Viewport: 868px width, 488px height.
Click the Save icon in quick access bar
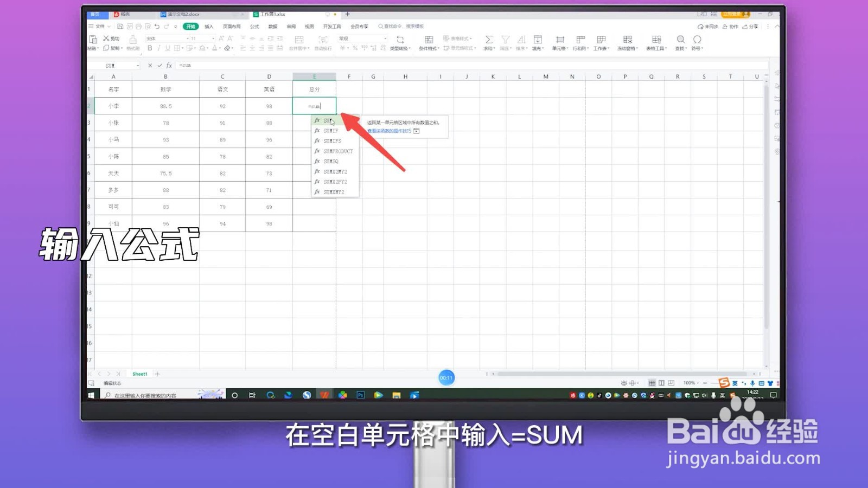click(120, 26)
